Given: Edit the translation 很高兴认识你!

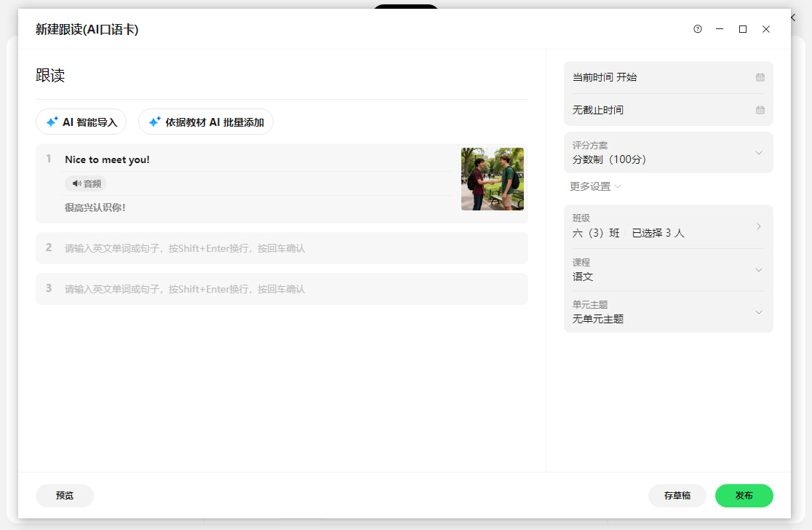Looking at the screenshot, I should tap(95, 207).
